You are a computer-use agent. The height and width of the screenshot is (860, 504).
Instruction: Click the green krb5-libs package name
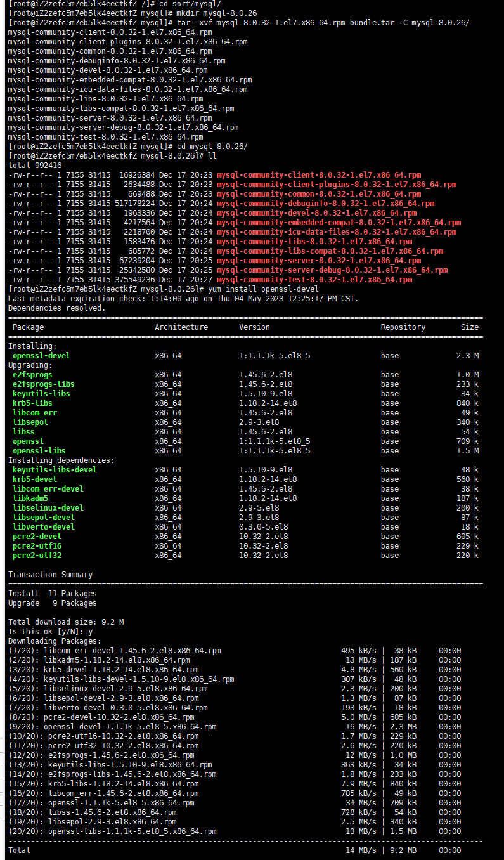(x=32, y=403)
